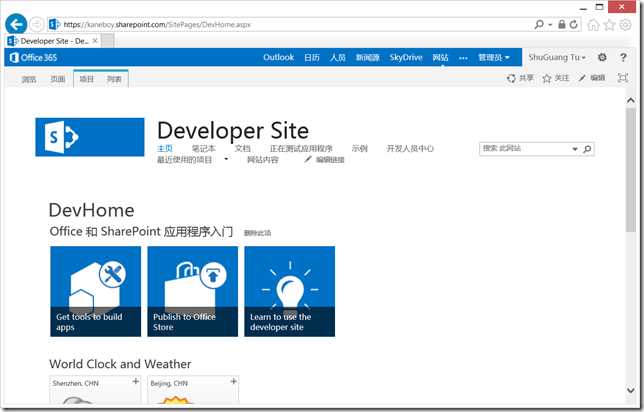The image size is (644, 412).
Task: Click the browser Forward arrow button
Action: tap(37, 25)
